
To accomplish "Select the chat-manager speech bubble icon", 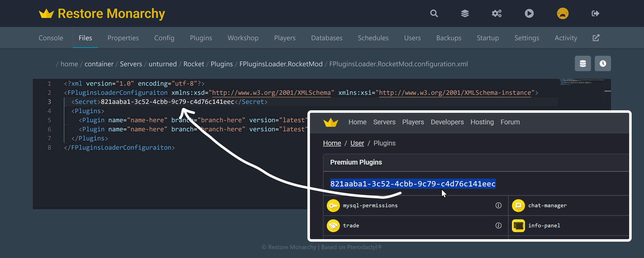I will point(518,205).
